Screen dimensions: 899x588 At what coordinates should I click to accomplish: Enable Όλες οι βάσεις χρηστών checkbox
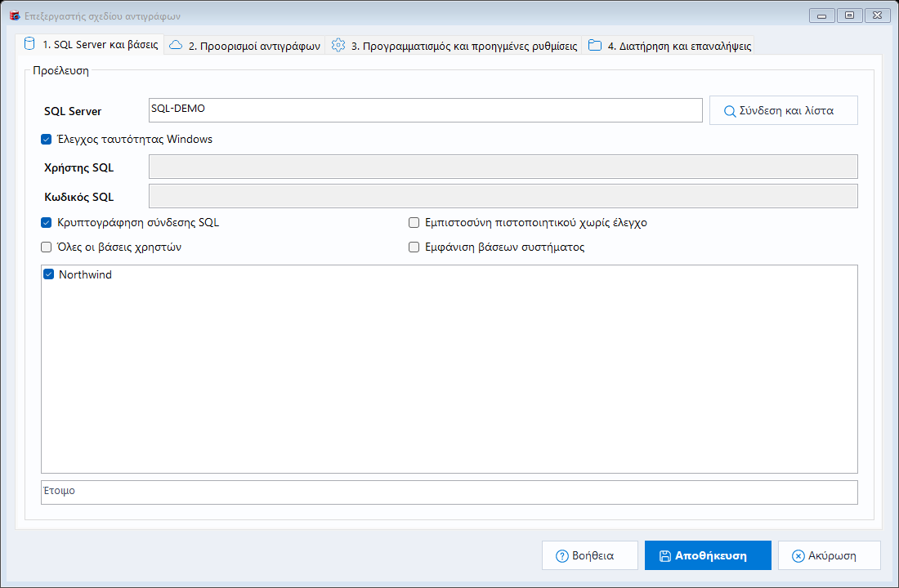[47, 247]
